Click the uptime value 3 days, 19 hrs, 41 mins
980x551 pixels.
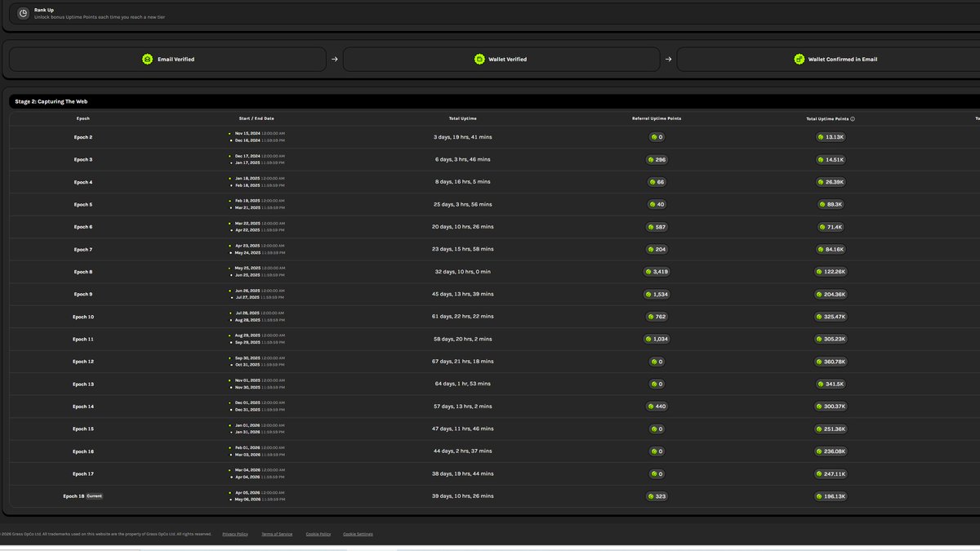click(x=463, y=137)
